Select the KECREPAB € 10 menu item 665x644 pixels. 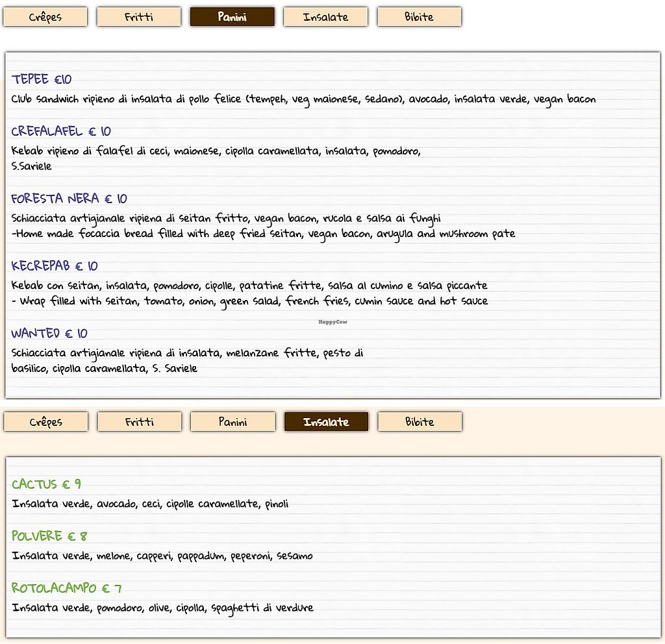coord(55,266)
